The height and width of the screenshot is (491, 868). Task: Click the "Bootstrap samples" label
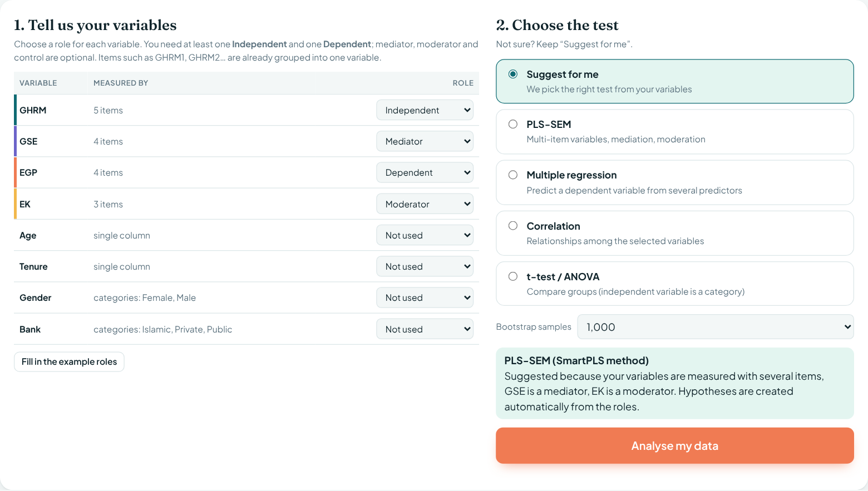(x=534, y=327)
